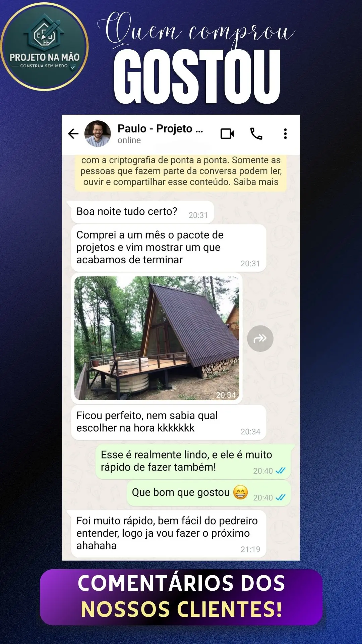This screenshot has width=362, height=644.
Task: Select the 'Ficou perfeito' message bubble
Action: pyautogui.click(x=169, y=422)
